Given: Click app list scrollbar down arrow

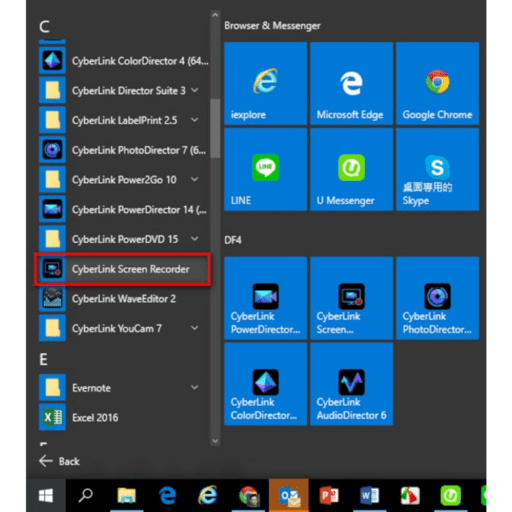Looking at the screenshot, I should coord(215,441).
